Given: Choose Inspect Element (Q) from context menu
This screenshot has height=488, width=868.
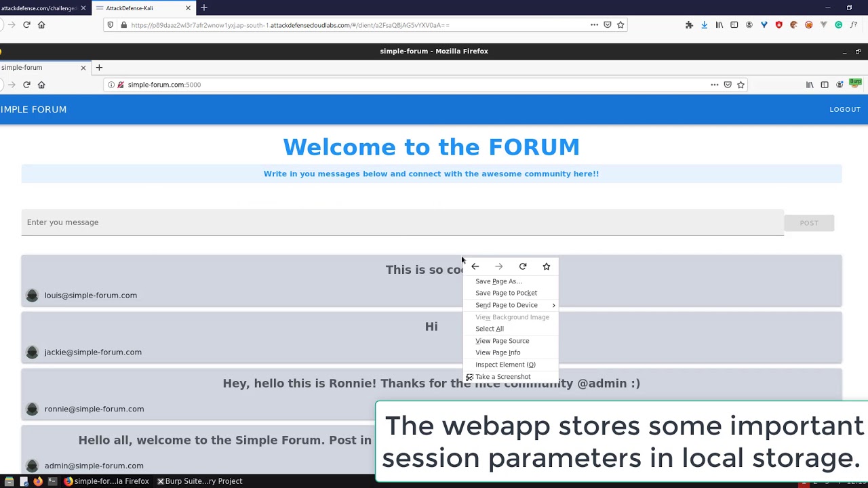Looking at the screenshot, I should pyautogui.click(x=511, y=365).
